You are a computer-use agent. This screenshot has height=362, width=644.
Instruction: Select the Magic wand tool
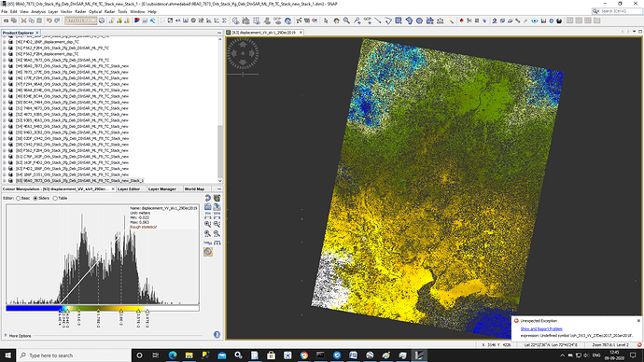tap(451, 21)
